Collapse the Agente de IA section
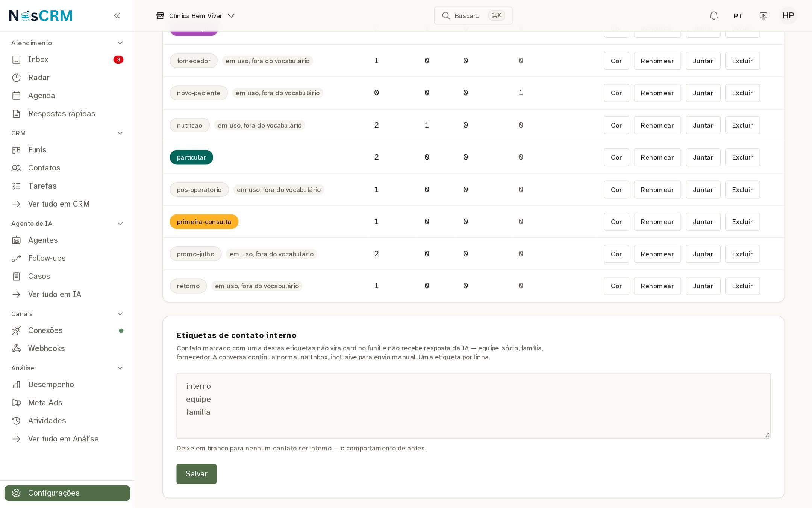The height and width of the screenshot is (508, 812). coord(120,224)
